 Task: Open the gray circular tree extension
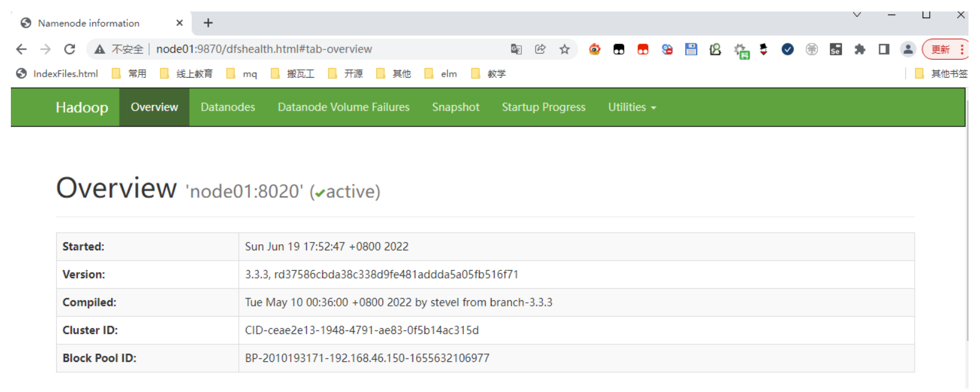tap(812, 49)
